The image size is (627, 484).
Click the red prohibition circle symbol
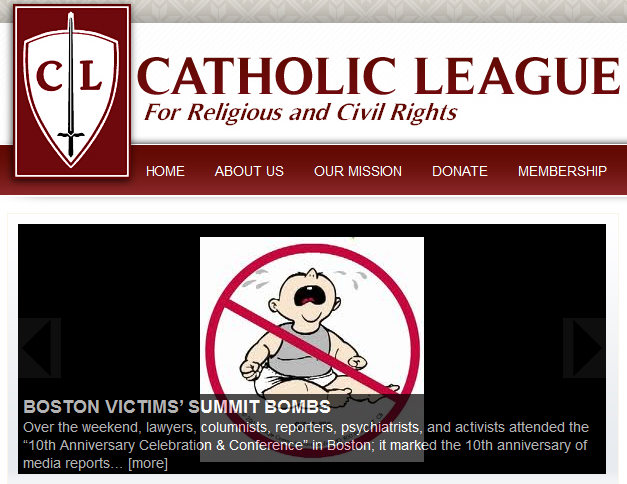coord(313,350)
